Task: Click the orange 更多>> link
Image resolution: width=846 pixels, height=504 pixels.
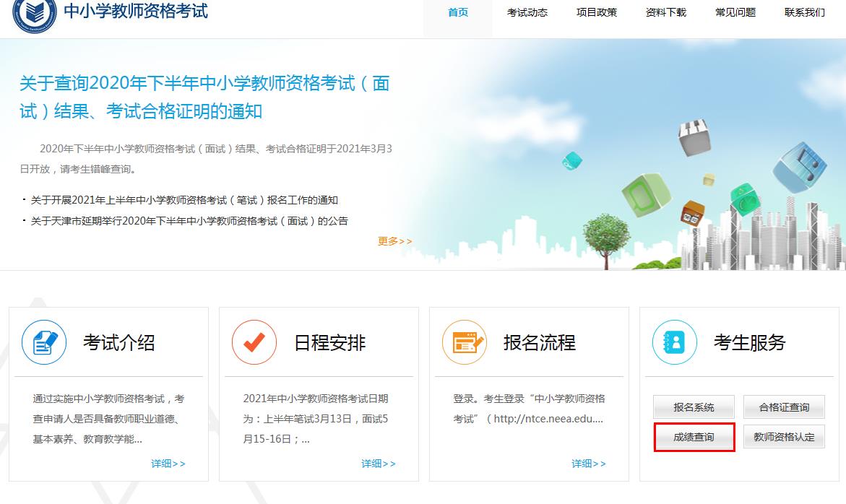Action: (x=395, y=241)
